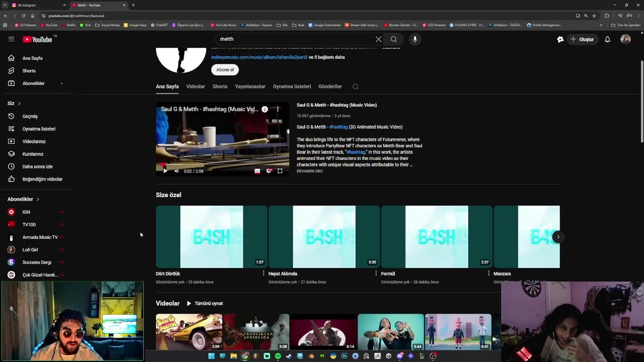Click the YouTube logo

click(x=38, y=39)
